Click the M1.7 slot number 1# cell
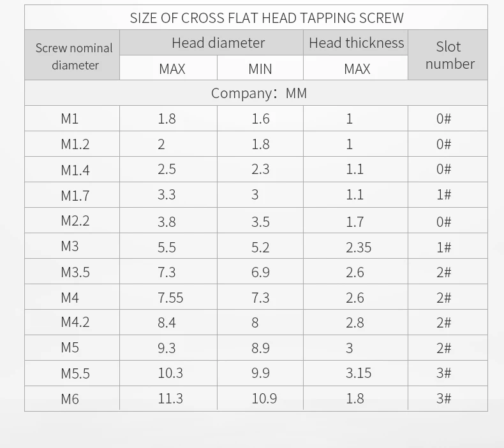Screen dimensions: 504x448 [x=444, y=195]
